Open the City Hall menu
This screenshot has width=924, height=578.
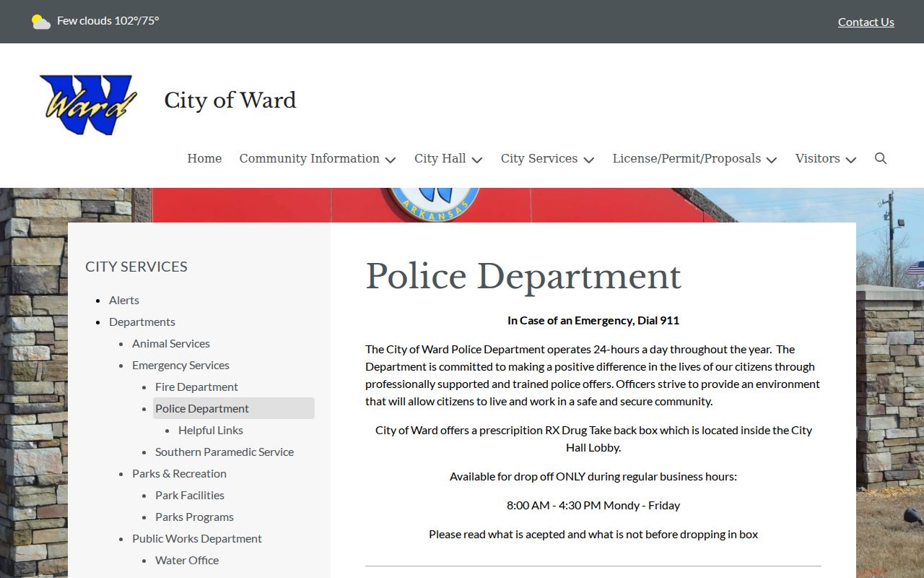tap(440, 158)
